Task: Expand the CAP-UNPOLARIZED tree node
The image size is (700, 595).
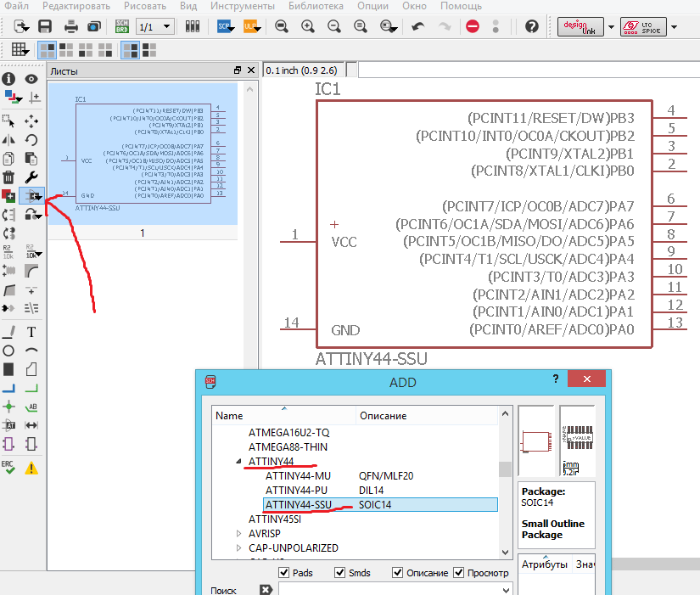Action: [x=238, y=547]
